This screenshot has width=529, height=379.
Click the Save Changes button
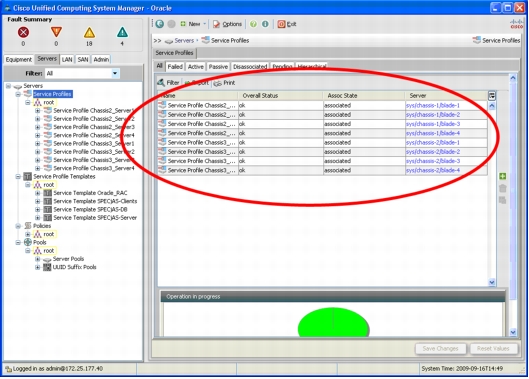440,349
